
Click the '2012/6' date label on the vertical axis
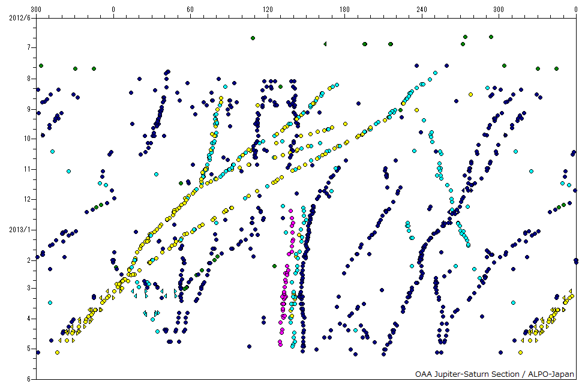19,18
